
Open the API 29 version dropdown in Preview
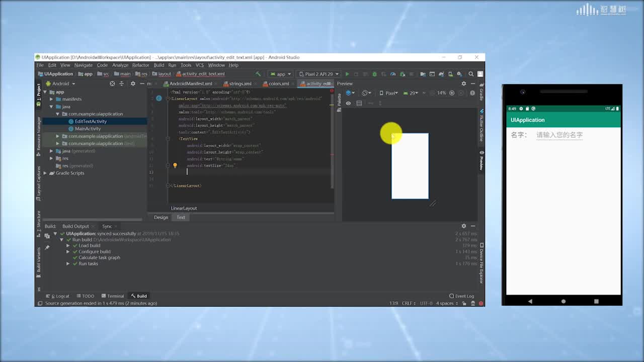[x=410, y=93]
